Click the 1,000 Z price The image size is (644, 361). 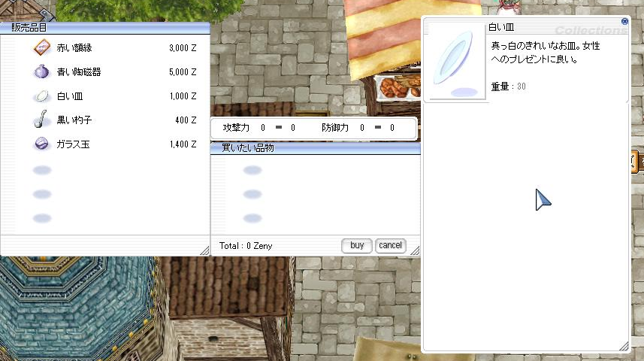click(183, 96)
